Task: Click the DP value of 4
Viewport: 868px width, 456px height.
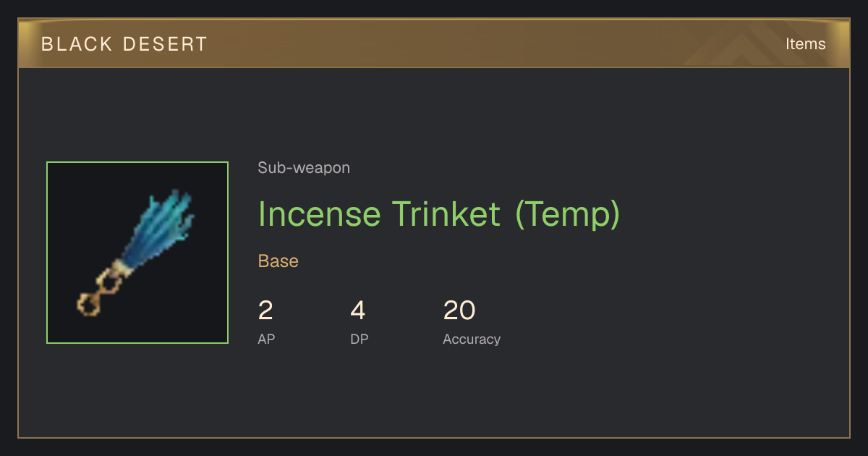Action: 358,311
